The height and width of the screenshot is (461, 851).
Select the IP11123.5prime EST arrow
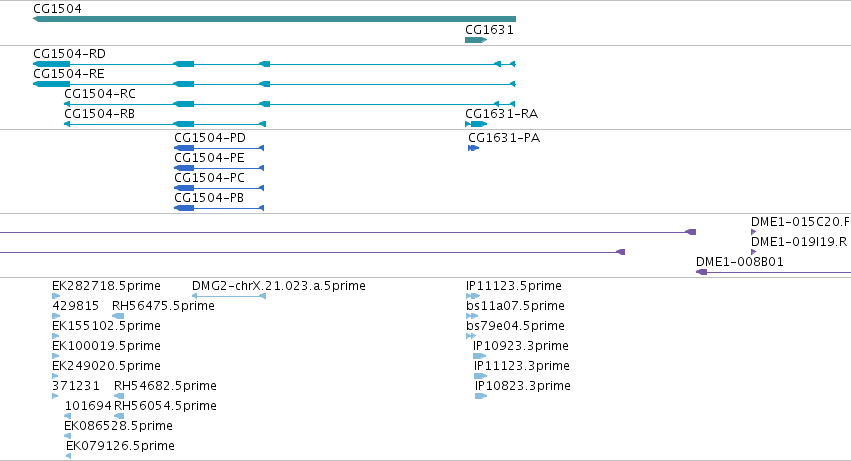pyautogui.click(x=473, y=296)
